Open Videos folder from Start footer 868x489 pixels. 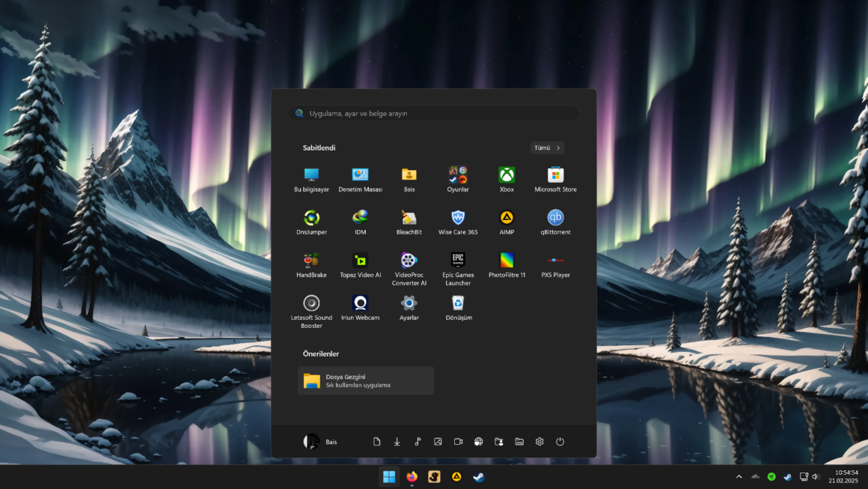[x=459, y=441]
